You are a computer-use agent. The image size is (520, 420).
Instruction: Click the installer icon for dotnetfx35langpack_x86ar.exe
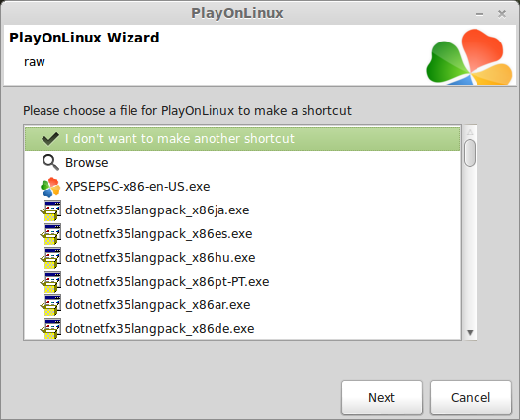50,305
